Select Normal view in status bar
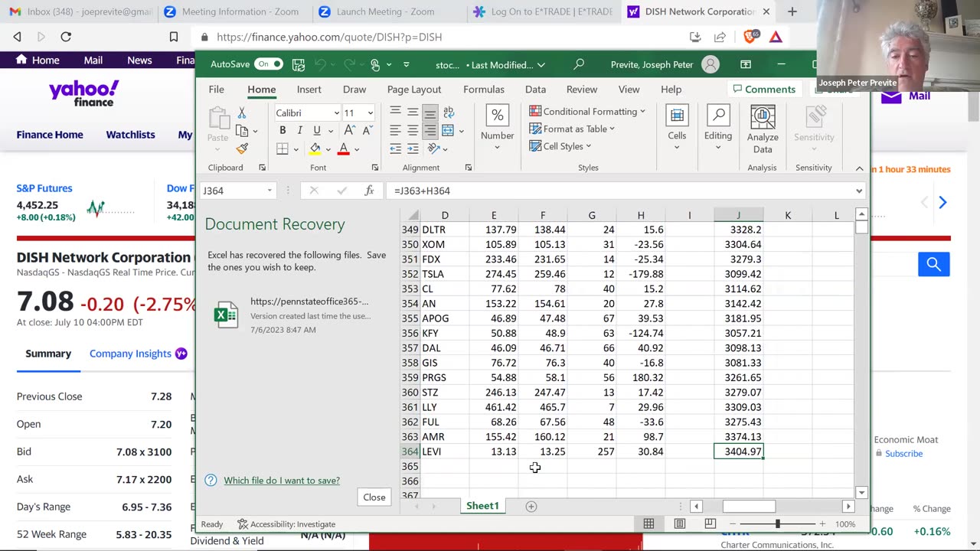 tap(648, 524)
